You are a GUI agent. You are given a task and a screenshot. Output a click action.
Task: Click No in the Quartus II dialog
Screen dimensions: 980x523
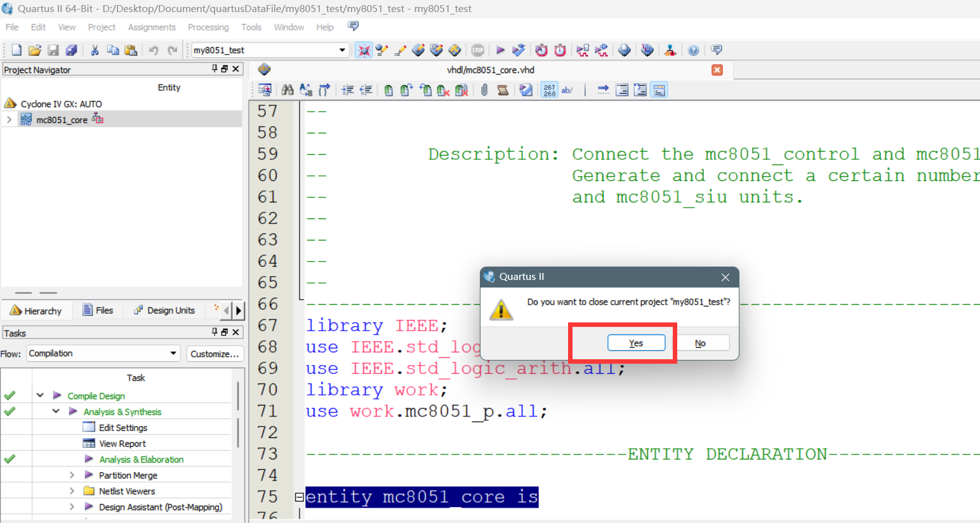700,343
